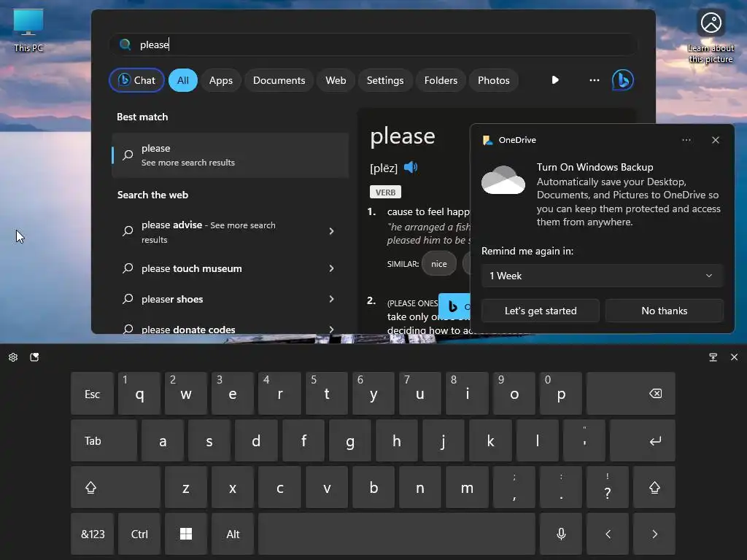Screen dimensions: 747x560
Task: Tap the apostrophe key
Action: [584, 440]
